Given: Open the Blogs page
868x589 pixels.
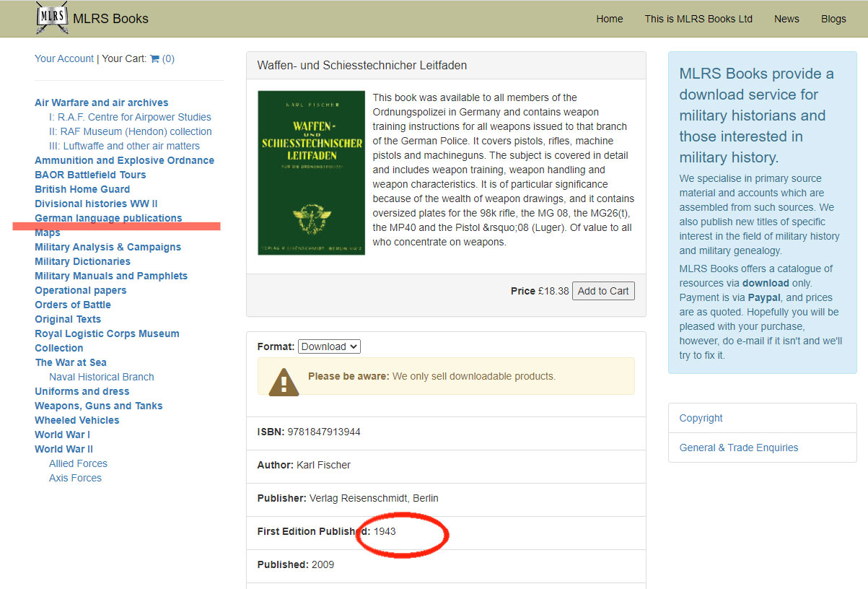Looking at the screenshot, I should (833, 19).
